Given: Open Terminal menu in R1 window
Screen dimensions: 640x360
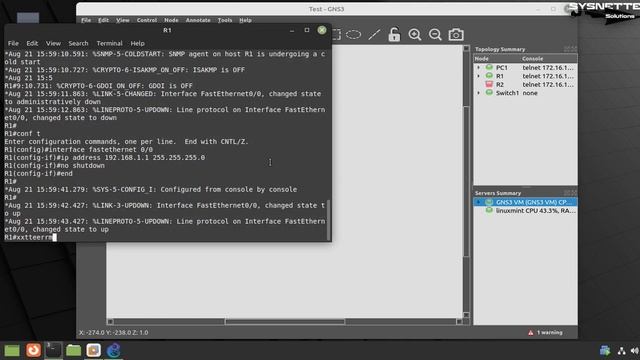Looking at the screenshot, I should [109, 43].
